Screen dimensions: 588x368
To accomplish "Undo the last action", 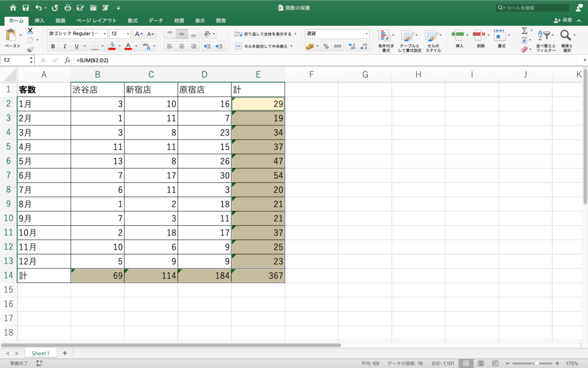I will (39, 8).
